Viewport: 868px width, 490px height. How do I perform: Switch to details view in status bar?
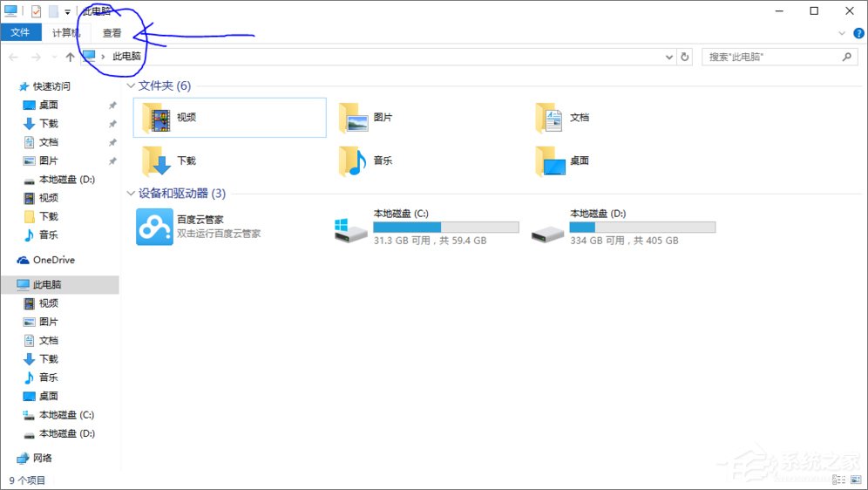[x=839, y=480]
